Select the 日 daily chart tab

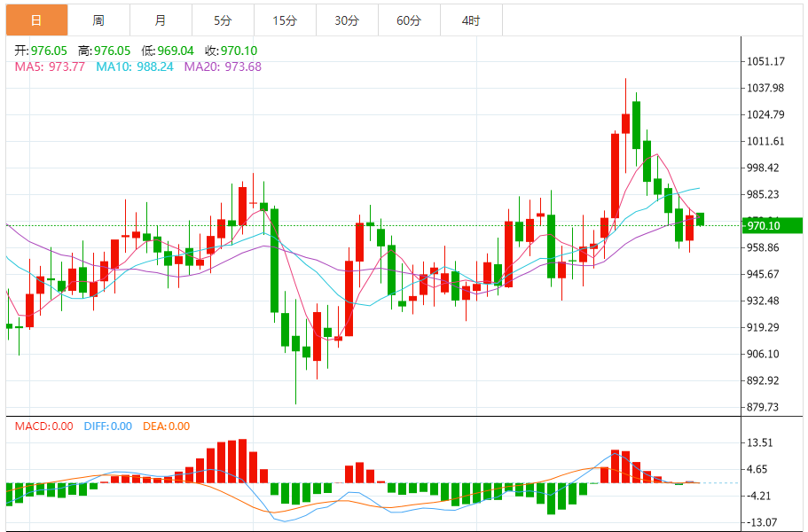36,20
